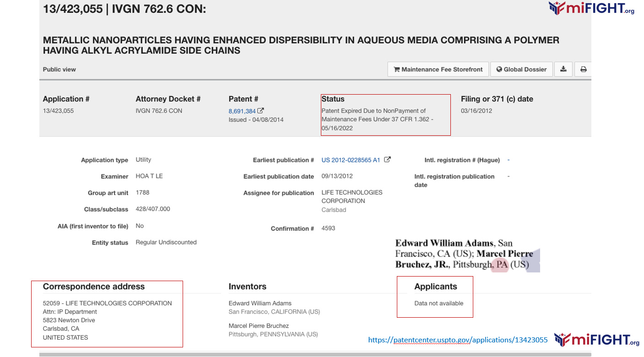
Task: Click external link icon beside US 2012-0228565 A1
Action: (387, 160)
